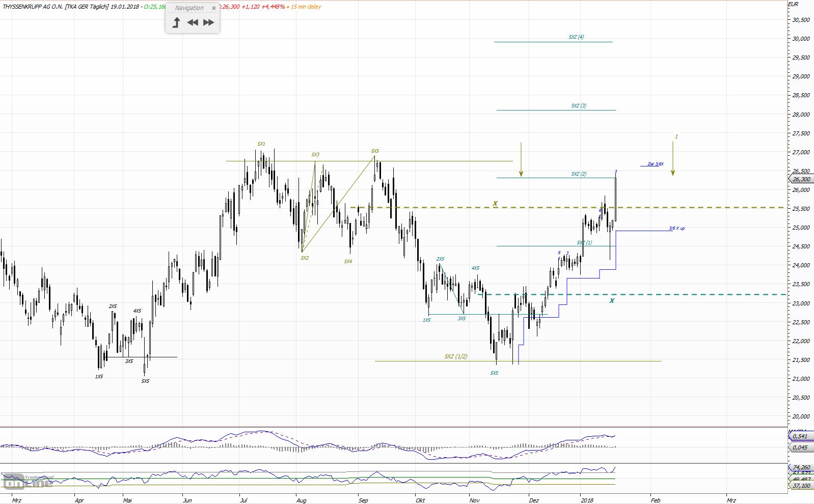Select the '5XZ (2)' target level label
The width and height of the screenshot is (814, 504).
click(x=579, y=174)
